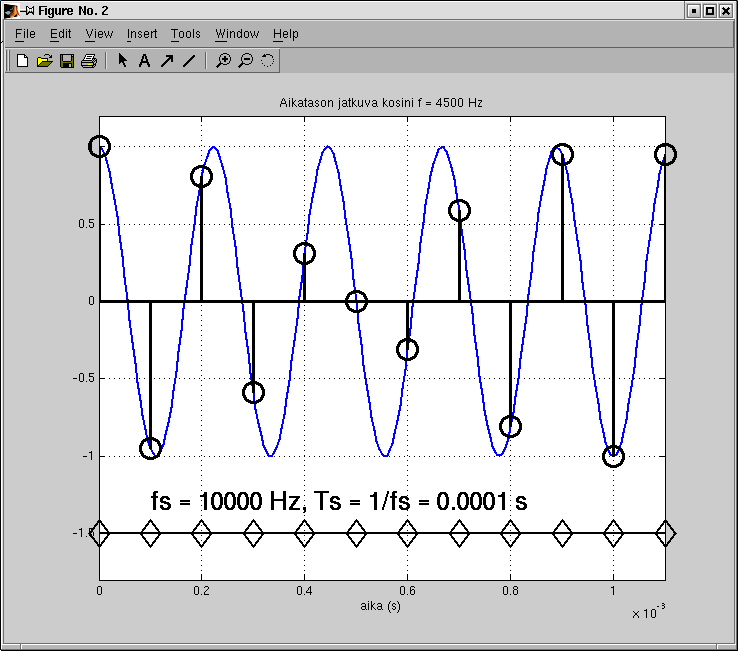The image size is (738, 651).
Task: Click the x-axis exponent label 'x 10^-3'
Action: click(x=648, y=612)
